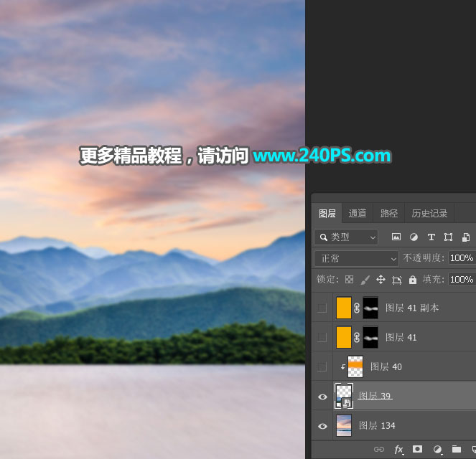This screenshot has width=476, height=459.
Task: Select the orange fill thumbnail of 图层 41 副本
Action: tap(344, 308)
